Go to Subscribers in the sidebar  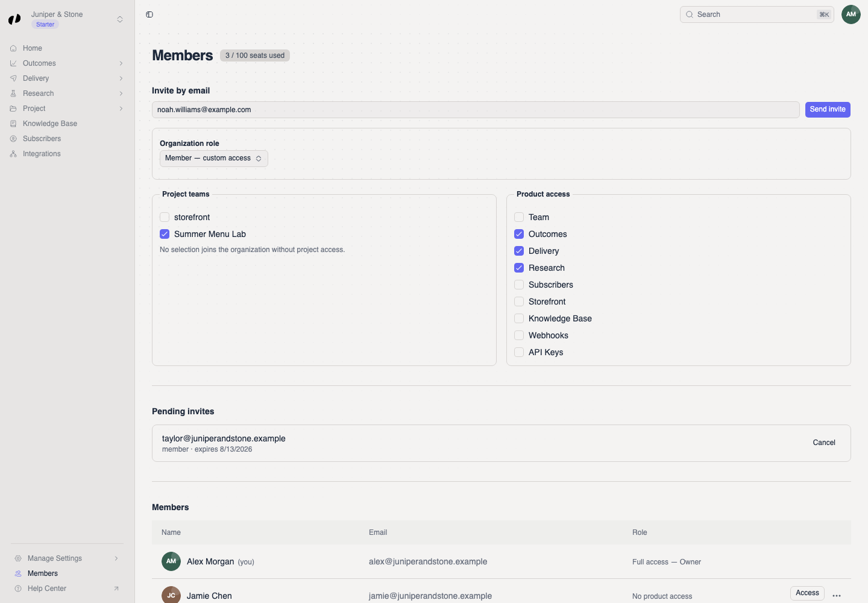[67, 139]
